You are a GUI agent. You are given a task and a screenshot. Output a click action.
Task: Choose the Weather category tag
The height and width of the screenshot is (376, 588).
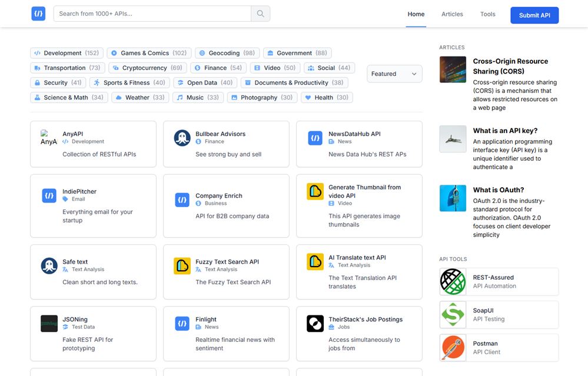140,98
